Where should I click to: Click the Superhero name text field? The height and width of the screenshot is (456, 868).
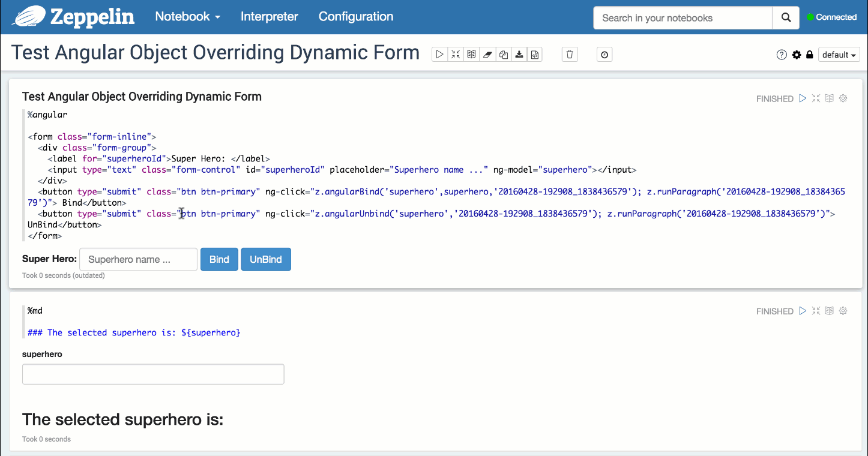click(138, 259)
